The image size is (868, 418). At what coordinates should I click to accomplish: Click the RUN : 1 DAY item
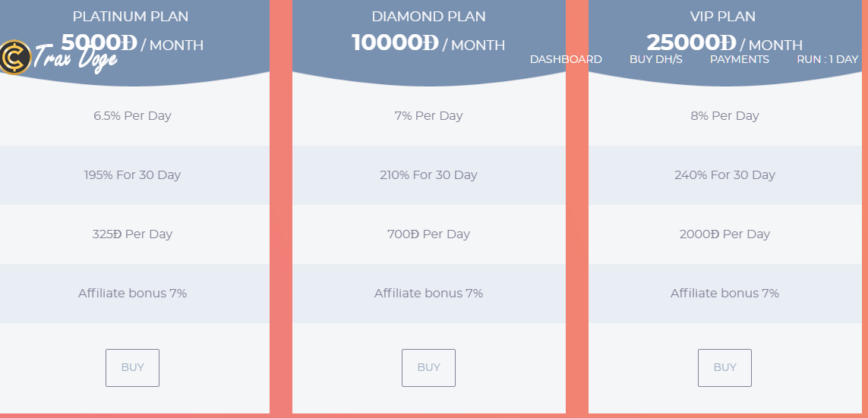pyautogui.click(x=827, y=59)
